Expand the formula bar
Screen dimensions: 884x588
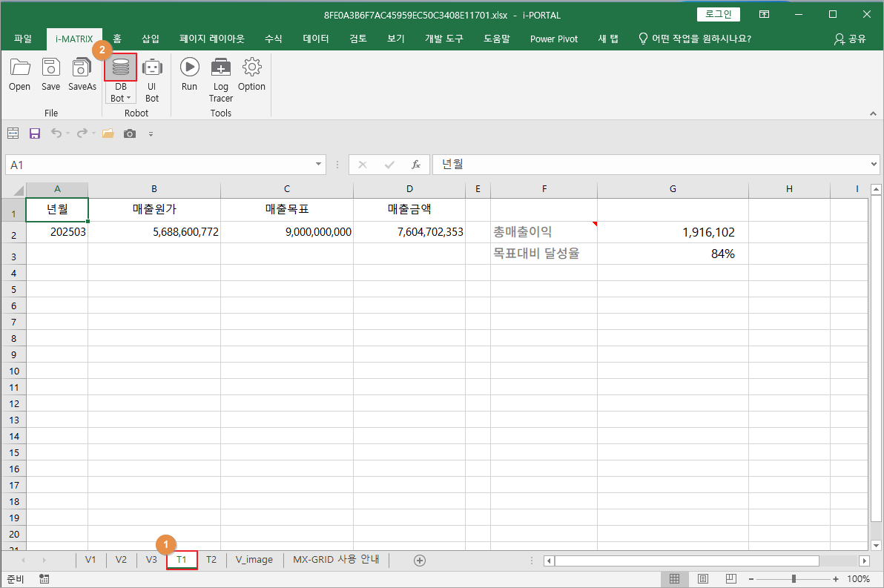(x=874, y=165)
